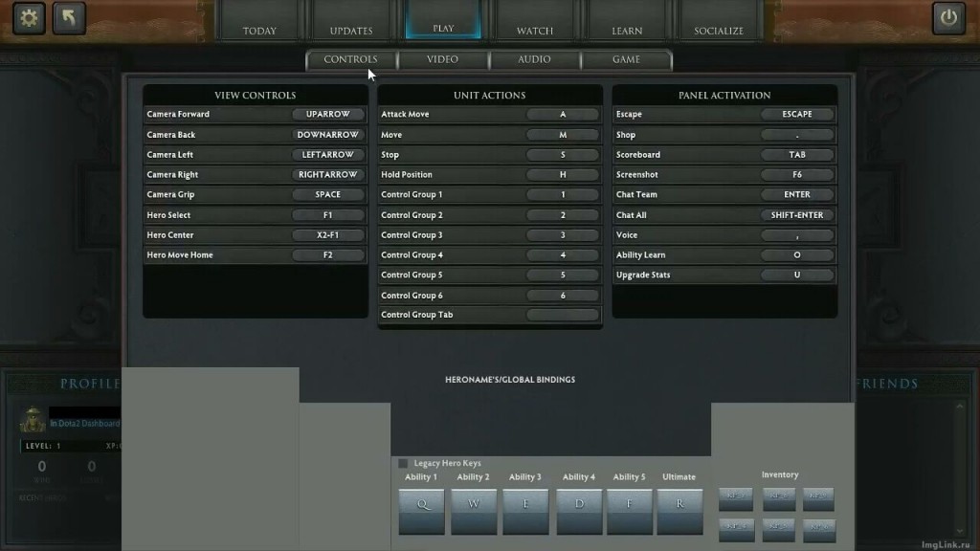
Task: Click the bottom-middle Inventory slot key
Action: click(779, 530)
